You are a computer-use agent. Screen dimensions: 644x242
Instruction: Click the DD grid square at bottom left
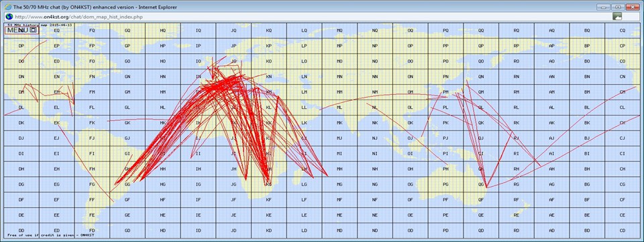point(21,230)
